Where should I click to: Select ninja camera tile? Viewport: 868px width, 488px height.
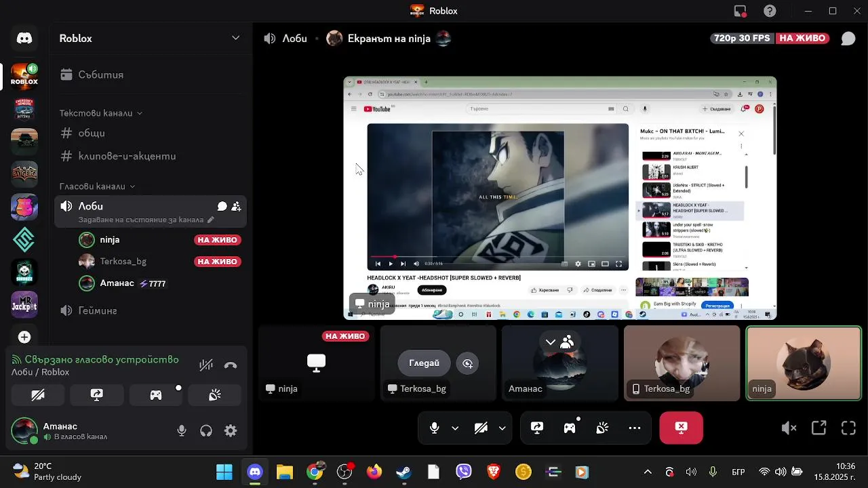804,363
